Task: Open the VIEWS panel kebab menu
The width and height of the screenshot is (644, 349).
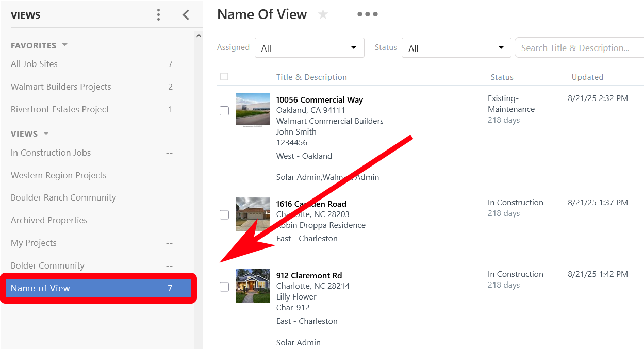Action: (x=158, y=14)
